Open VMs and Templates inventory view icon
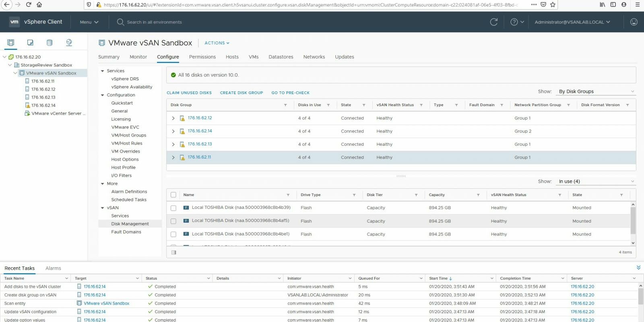This screenshot has width=644, height=322. point(30,43)
